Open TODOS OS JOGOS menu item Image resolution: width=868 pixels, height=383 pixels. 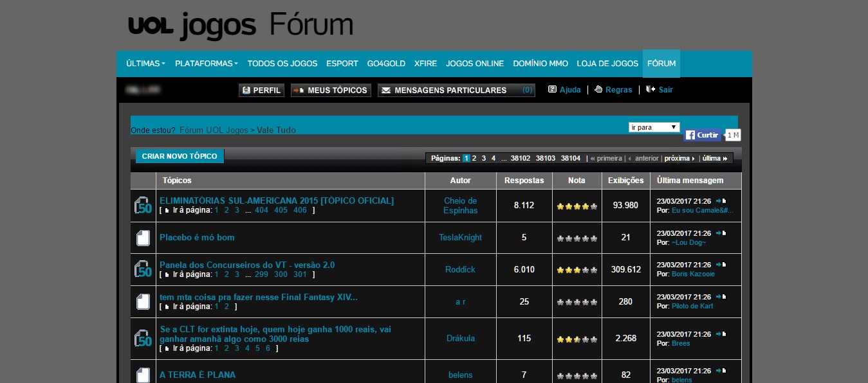[282, 64]
